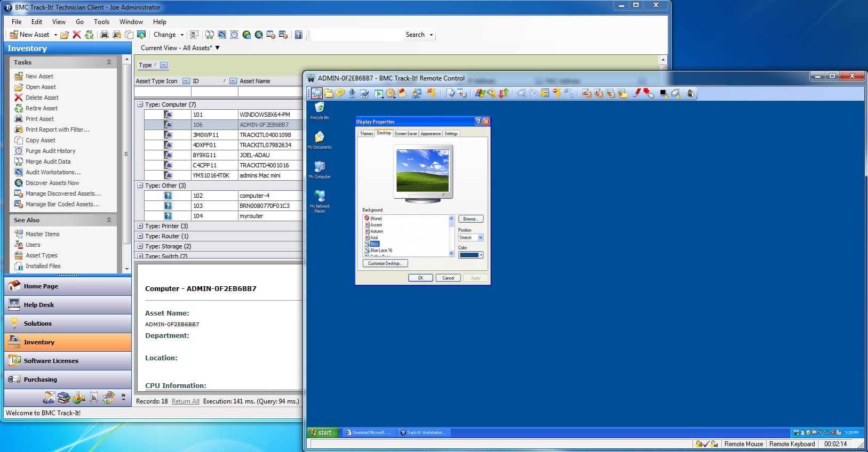Click the clock icon in the Inventory toolbar
The width and height of the screenshot is (868, 452).
tap(234, 35)
